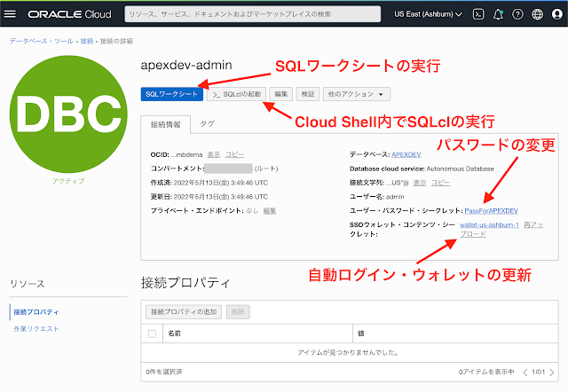Screen dimensions: 568x392
Task: Click the 編集 button
Action: click(281, 94)
